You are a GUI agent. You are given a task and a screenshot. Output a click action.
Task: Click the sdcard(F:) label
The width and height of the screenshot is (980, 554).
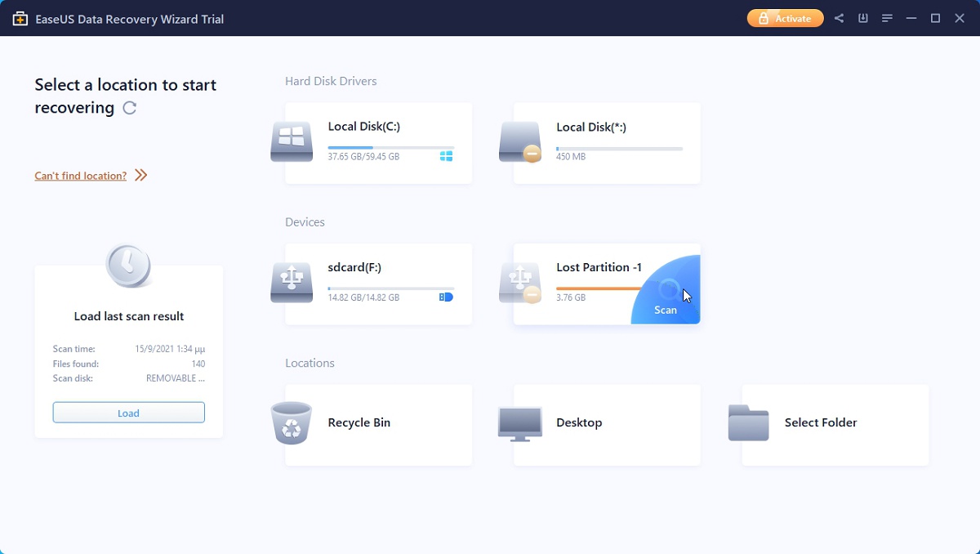(x=354, y=267)
